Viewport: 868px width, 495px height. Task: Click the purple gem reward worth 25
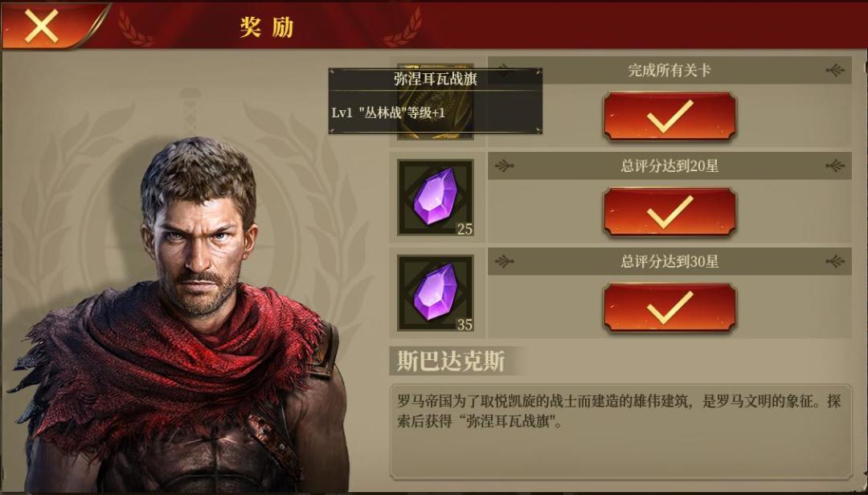pos(436,198)
